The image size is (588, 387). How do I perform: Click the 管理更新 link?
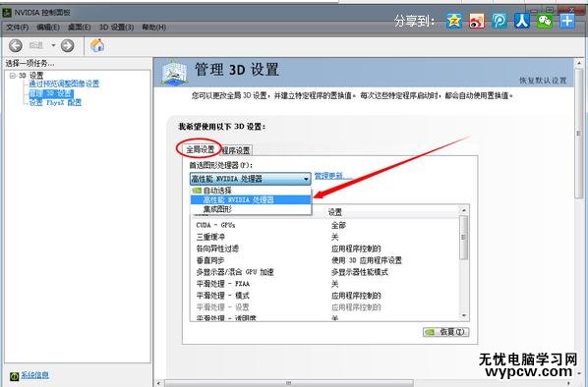click(x=333, y=176)
